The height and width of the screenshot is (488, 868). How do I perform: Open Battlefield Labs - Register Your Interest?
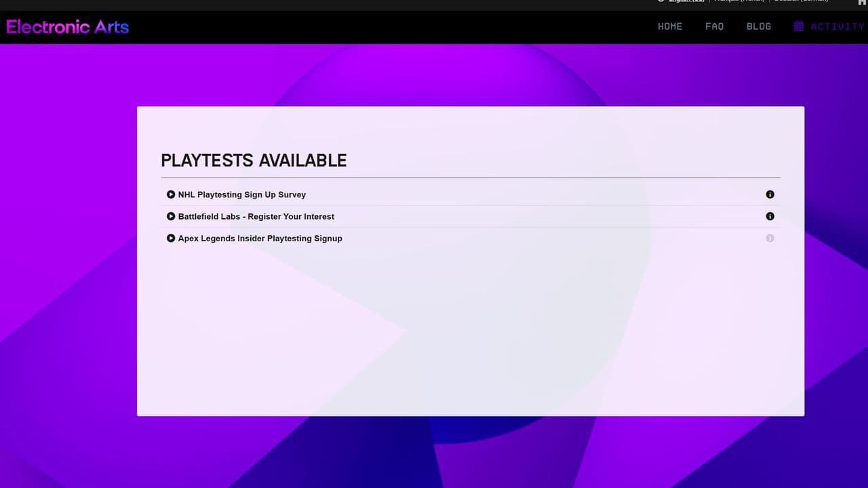(256, 216)
